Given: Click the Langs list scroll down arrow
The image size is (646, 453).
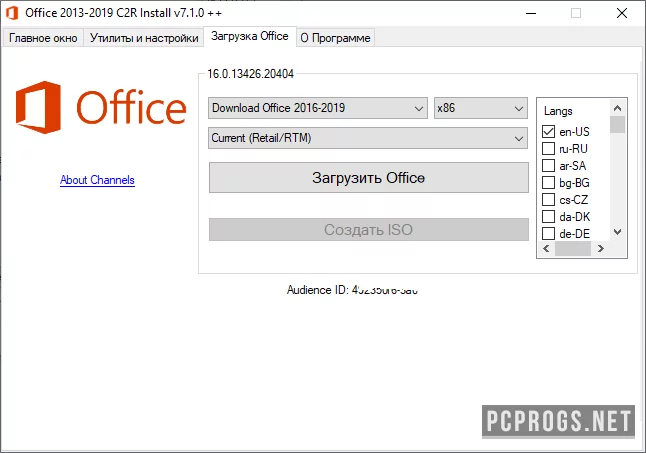Looking at the screenshot, I should click(617, 232).
